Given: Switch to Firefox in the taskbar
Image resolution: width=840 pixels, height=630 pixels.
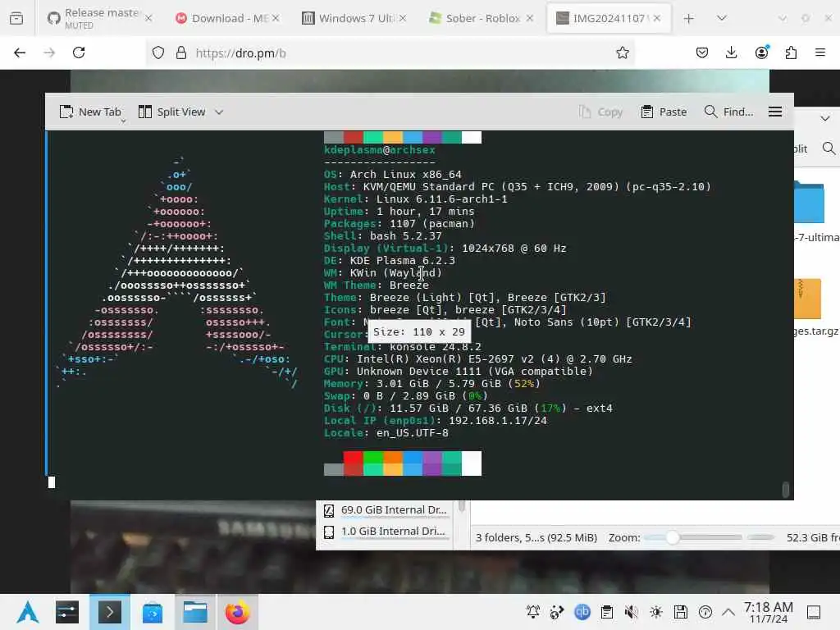Looking at the screenshot, I should [237, 612].
